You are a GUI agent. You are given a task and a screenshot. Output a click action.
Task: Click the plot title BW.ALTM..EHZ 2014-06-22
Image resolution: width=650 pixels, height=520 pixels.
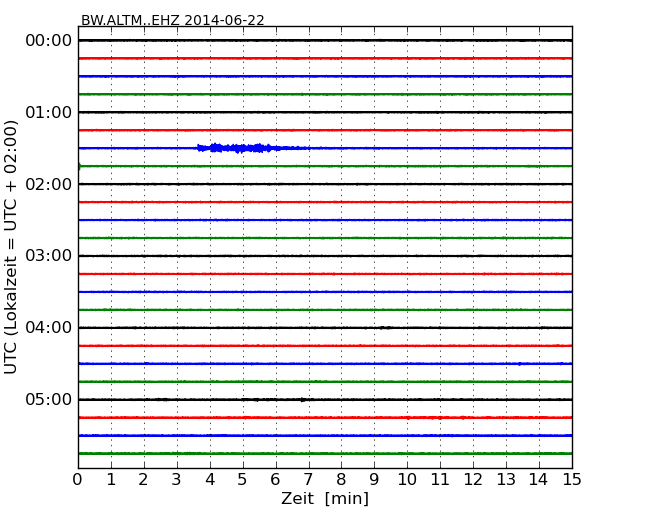click(x=172, y=20)
